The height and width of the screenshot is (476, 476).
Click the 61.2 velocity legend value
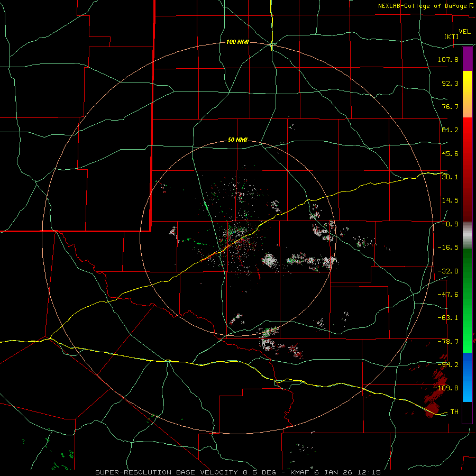click(450, 130)
